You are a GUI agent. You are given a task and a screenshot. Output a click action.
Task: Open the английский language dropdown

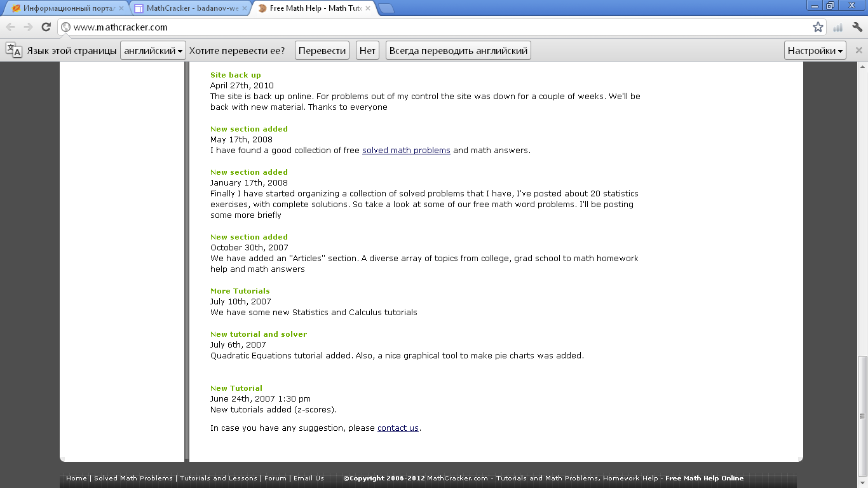(x=153, y=51)
